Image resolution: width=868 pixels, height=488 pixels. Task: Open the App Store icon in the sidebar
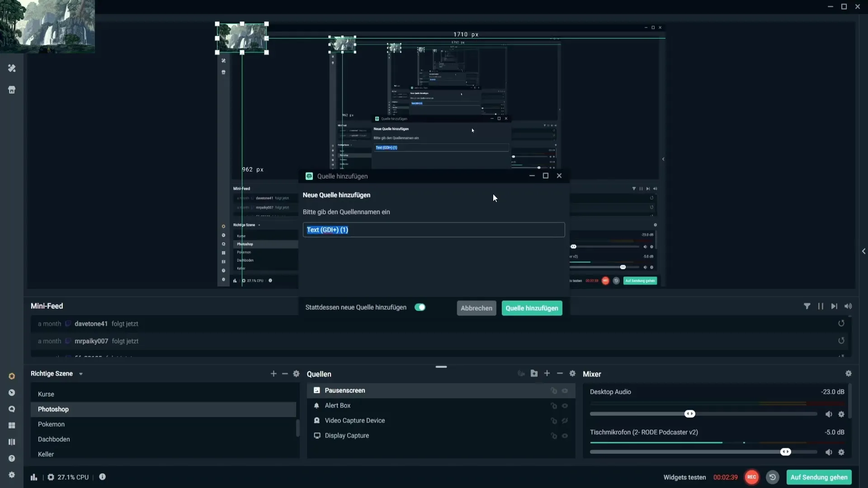coord(12,90)
